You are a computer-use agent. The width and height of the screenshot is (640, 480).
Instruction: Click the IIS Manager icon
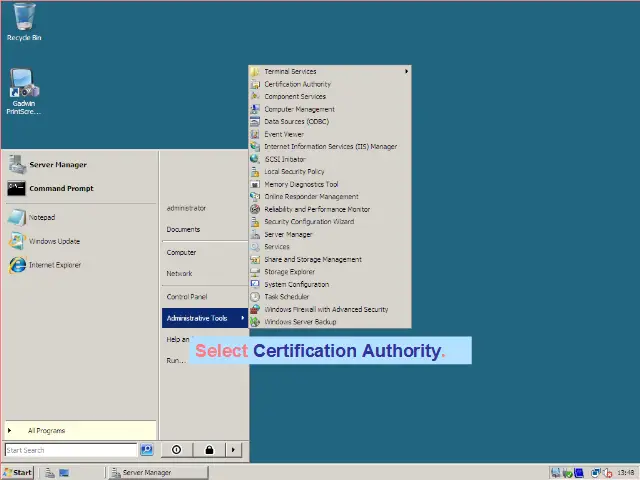point(255,146)
